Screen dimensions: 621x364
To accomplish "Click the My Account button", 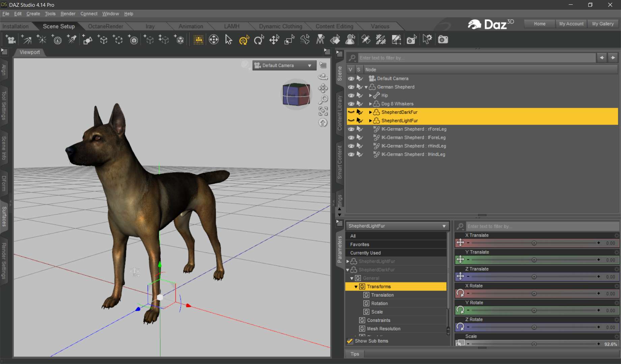I will (x=571, y=24).
